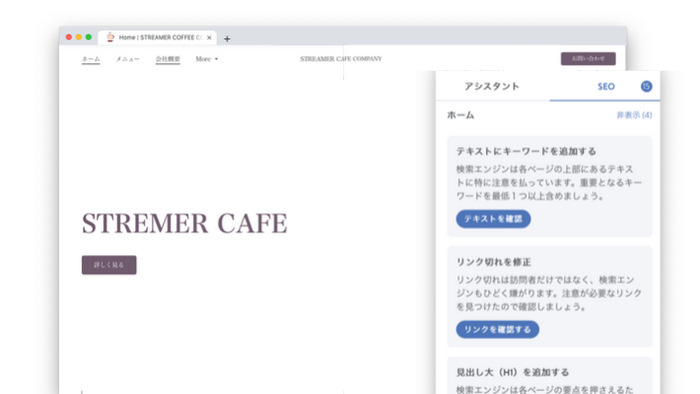Click the テキストを確認 button
700x394 pixels.
(x=493, y=219)
